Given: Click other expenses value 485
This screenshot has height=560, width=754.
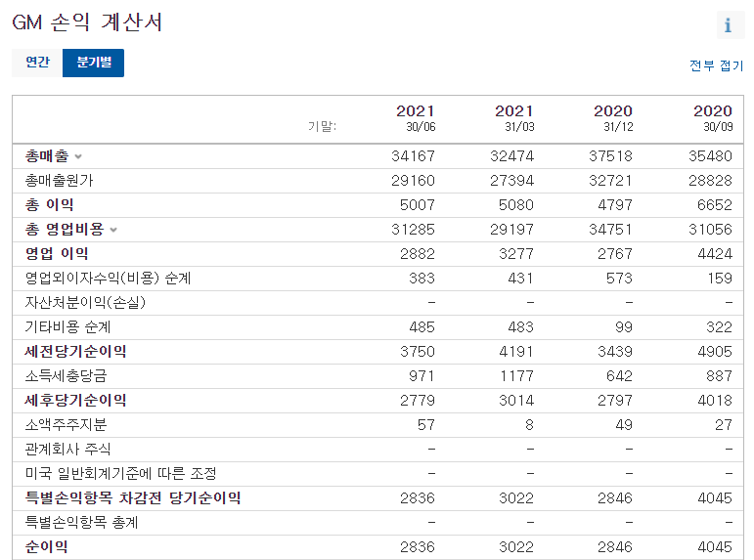Looking at the screenshot, I should (x=421, y=327).
